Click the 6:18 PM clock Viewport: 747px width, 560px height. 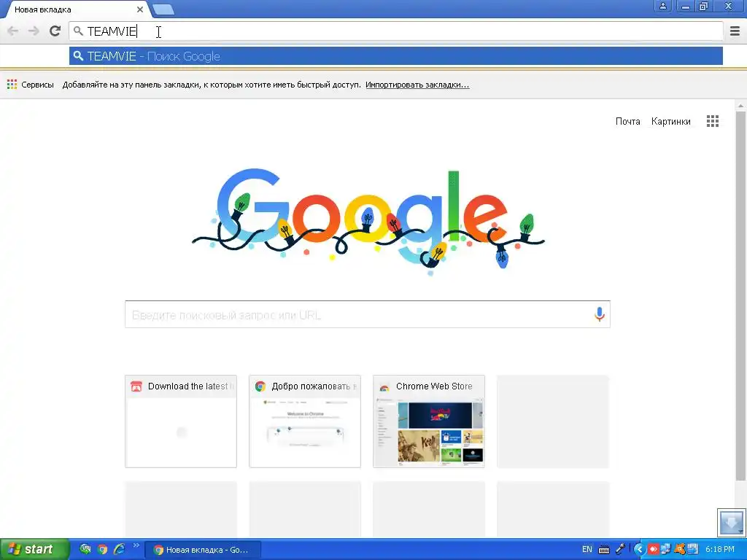(720, 550)
